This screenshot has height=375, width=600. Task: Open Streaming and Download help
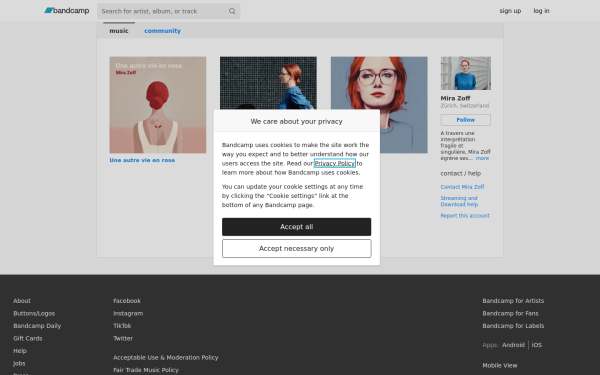459,201
